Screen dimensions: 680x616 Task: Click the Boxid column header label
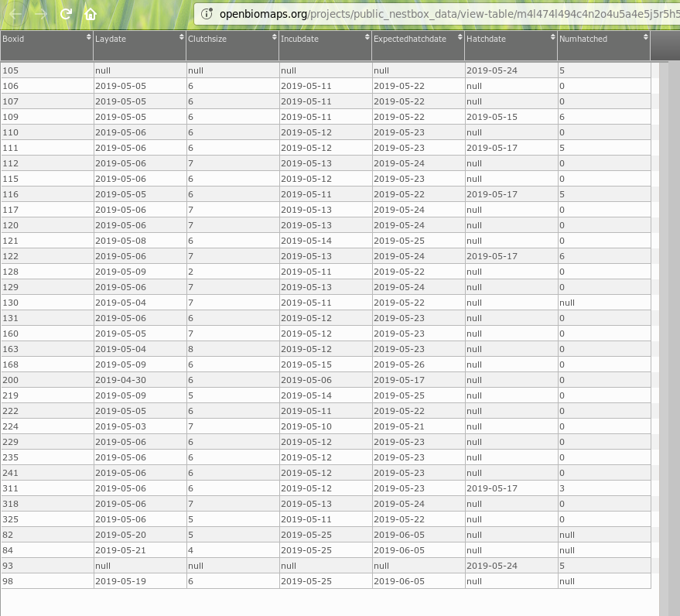click(13, 39)
